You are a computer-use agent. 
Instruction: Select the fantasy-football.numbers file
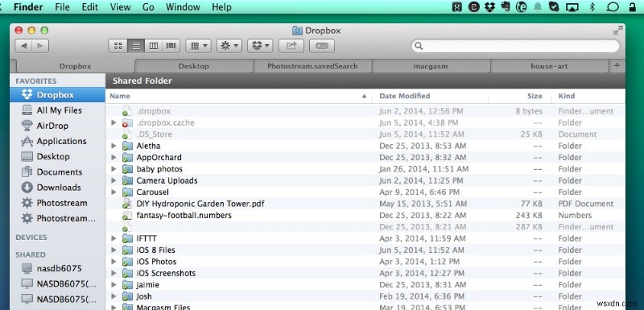coord(365,215)
